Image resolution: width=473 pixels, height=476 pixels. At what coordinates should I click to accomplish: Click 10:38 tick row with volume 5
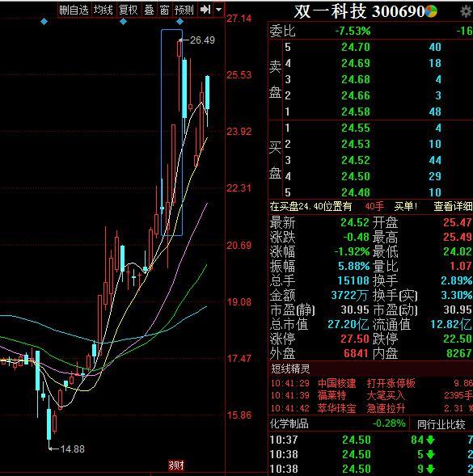point(371,454)
